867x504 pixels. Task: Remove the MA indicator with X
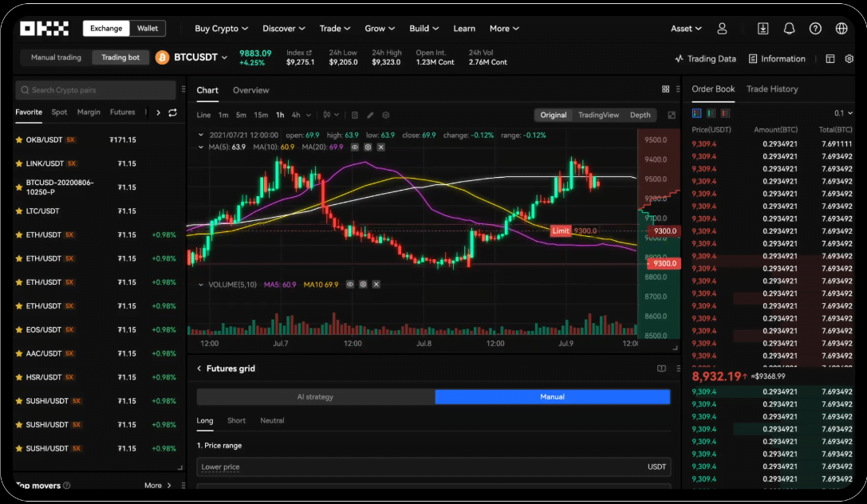(x=381, y=148)
